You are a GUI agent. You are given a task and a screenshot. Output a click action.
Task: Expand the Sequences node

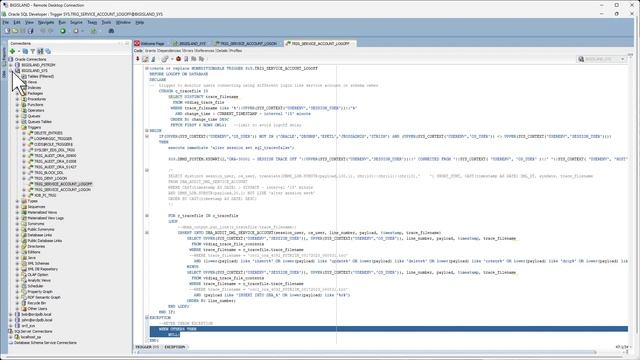pos(18,207)
